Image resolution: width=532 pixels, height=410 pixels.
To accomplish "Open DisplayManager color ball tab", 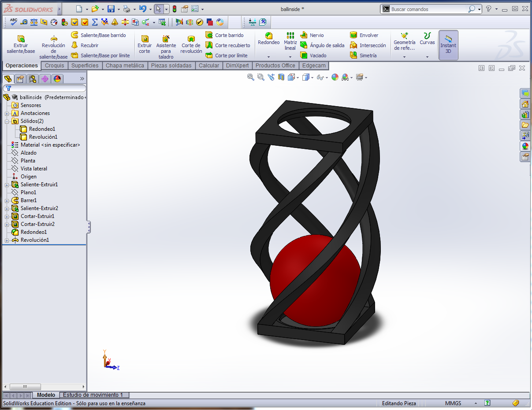I will coord(57,79).
